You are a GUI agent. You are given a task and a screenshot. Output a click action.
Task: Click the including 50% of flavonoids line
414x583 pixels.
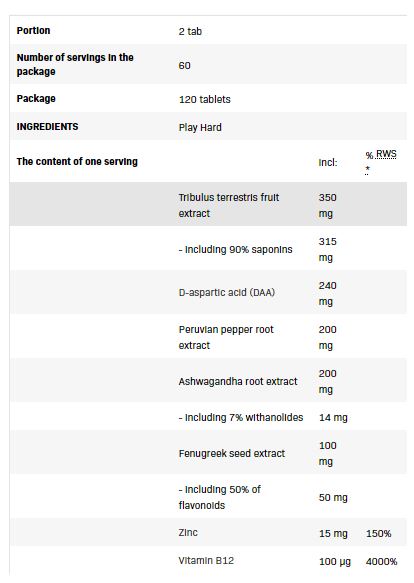point(219,497)
